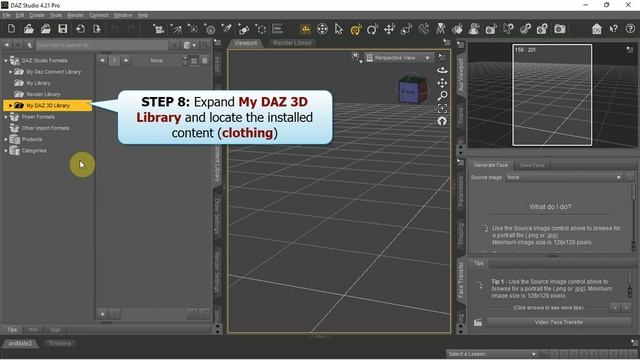Click the Open File folder icon
640x360 pixels.
pyautogui.click(x=29, y=29)
